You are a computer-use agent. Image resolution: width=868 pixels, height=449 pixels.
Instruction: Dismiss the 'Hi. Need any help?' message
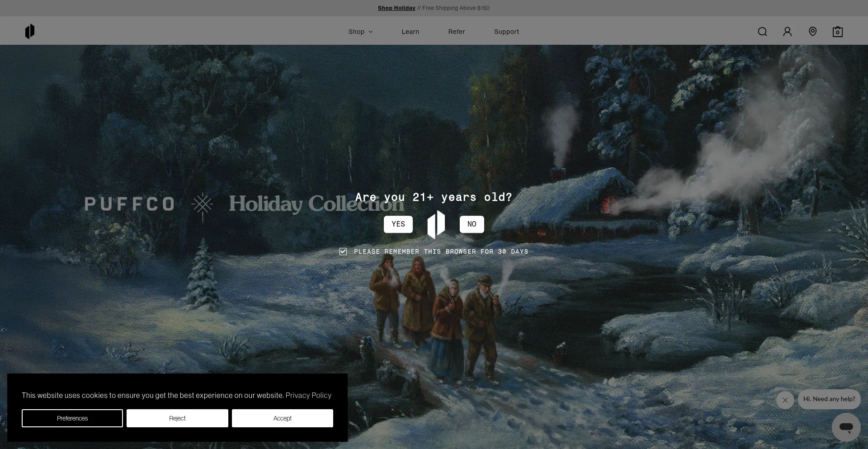click(x=785, y=400)
